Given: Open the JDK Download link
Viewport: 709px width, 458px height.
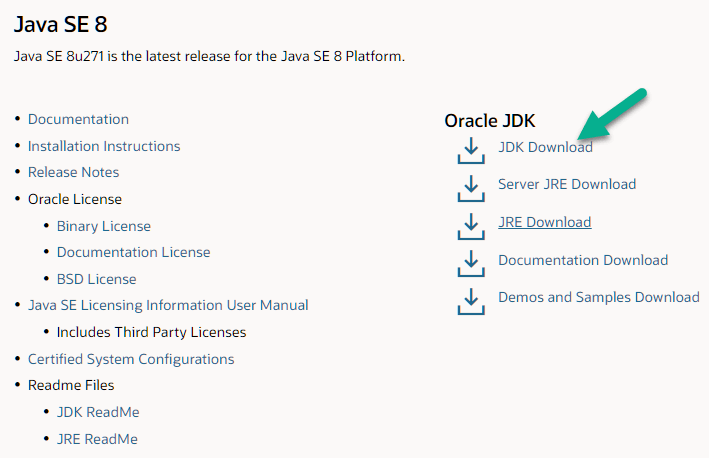Looking at the screenshot, I should click(545, 147).
